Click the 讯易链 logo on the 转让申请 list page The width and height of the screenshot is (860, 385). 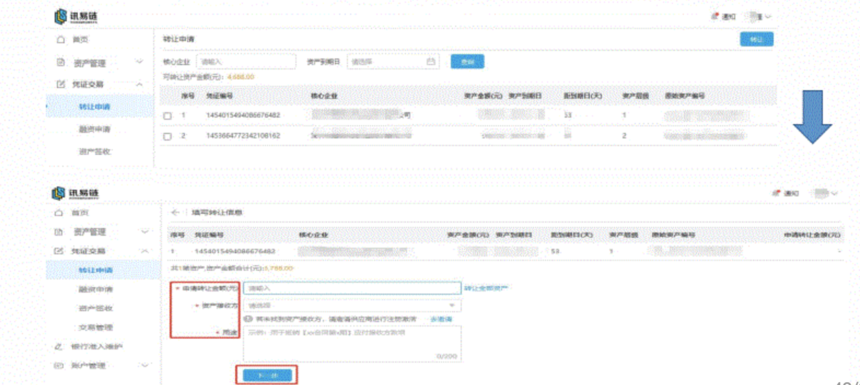(x=76, y=17)
